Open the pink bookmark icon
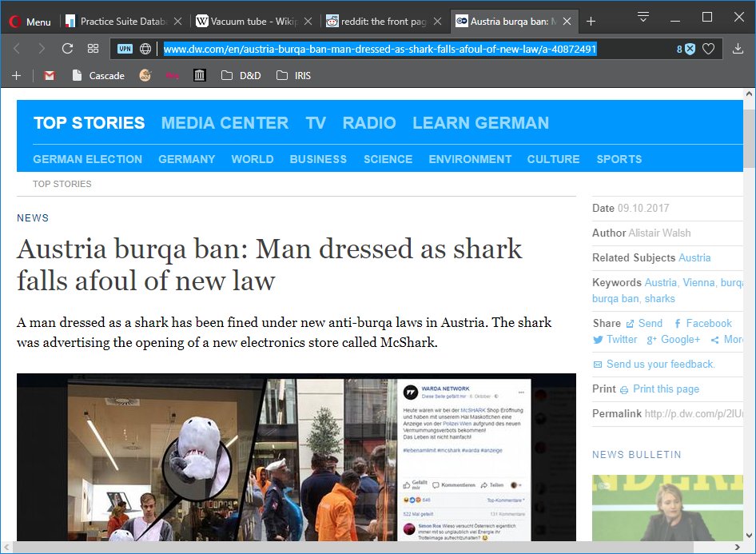 click(x=172, y=76)
